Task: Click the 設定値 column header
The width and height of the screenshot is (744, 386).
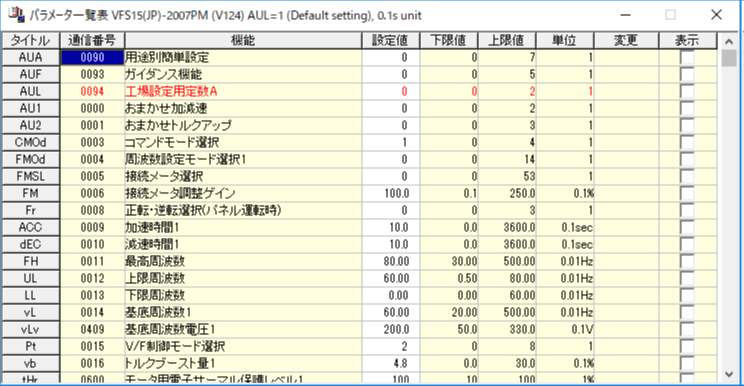Action: click(390, 40)
